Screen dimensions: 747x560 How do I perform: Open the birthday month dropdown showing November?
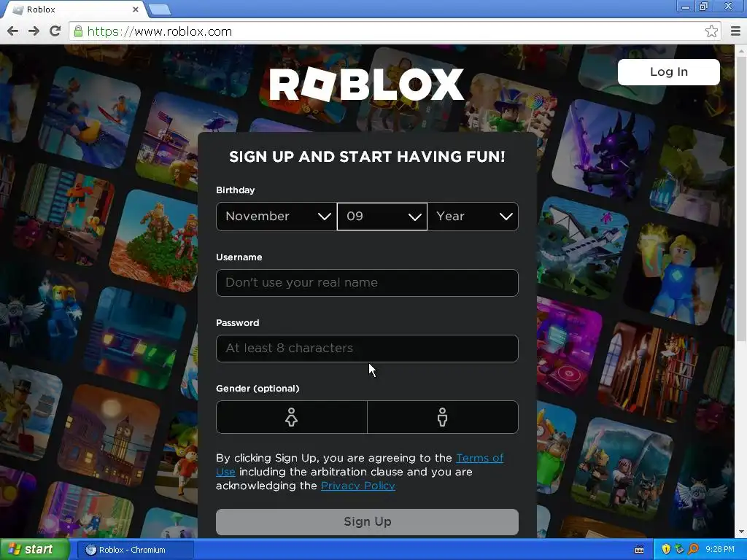pyautogui.click(x=276, y=217)
